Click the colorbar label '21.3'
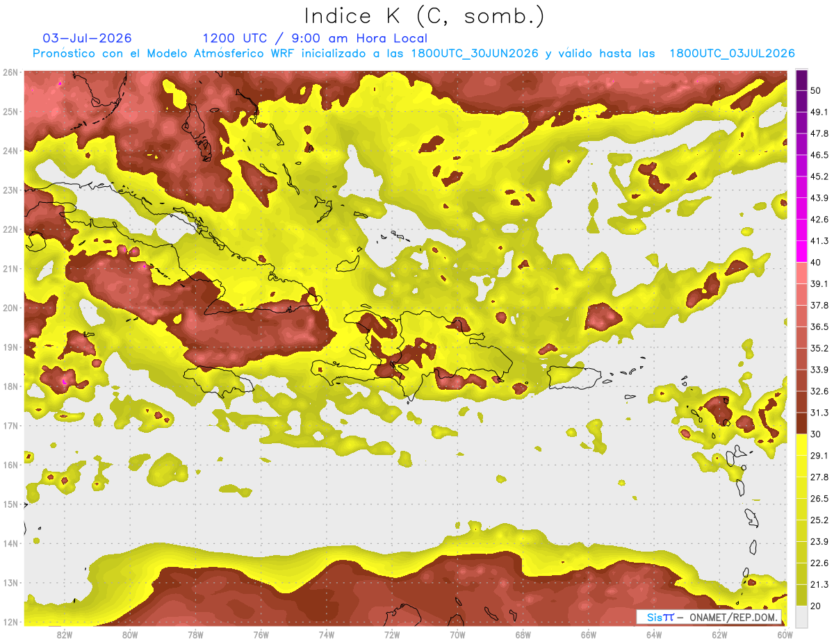The height and width of the screenshot is (644, 834). click(819, 584)
